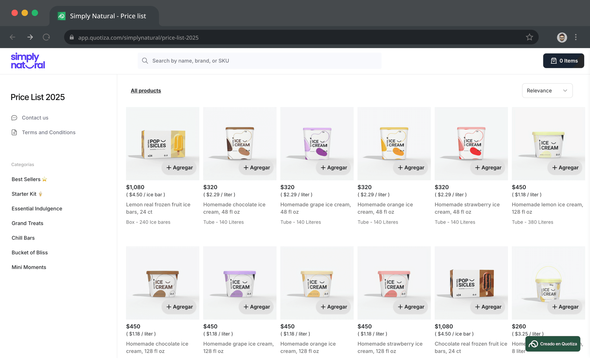Screen dimensions: 590x364
Task: Click the browser back arrow
Action: pos(13,37)
